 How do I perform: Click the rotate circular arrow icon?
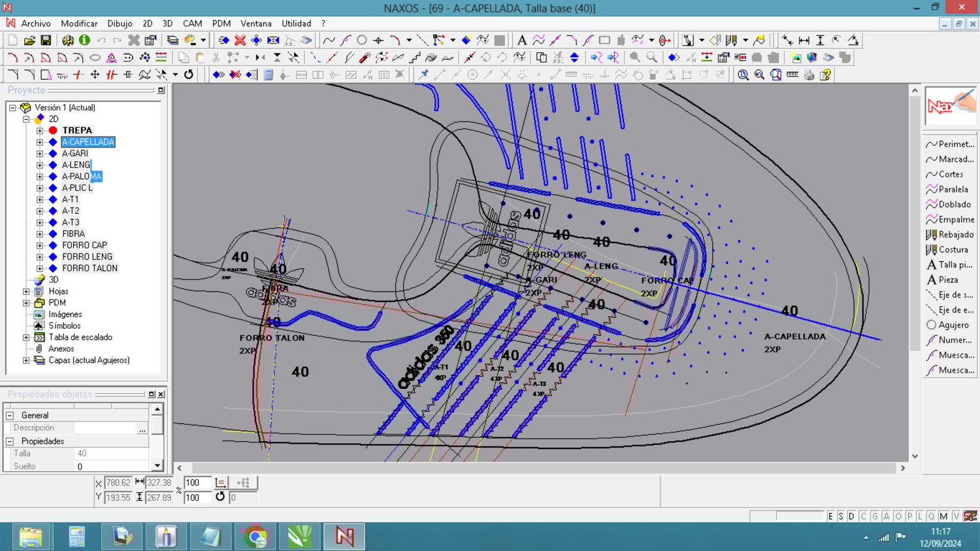[189, 75]
